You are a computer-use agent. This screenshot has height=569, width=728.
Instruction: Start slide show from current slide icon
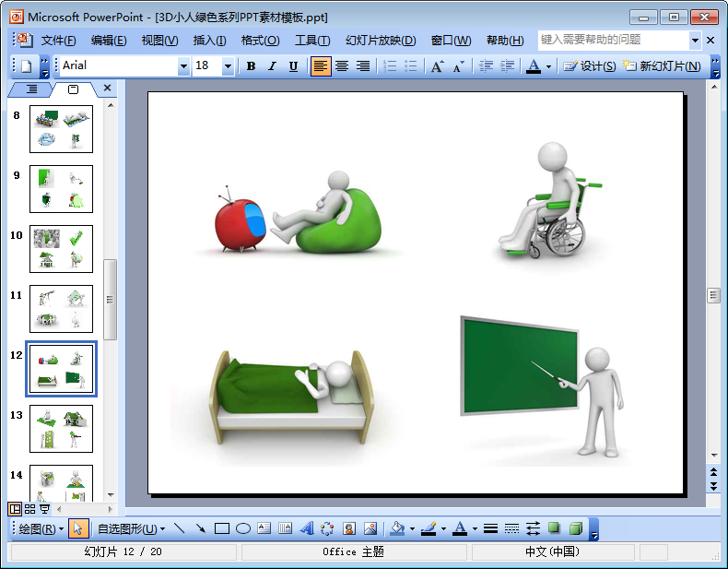pyautogui.click(x=44, y=510)
